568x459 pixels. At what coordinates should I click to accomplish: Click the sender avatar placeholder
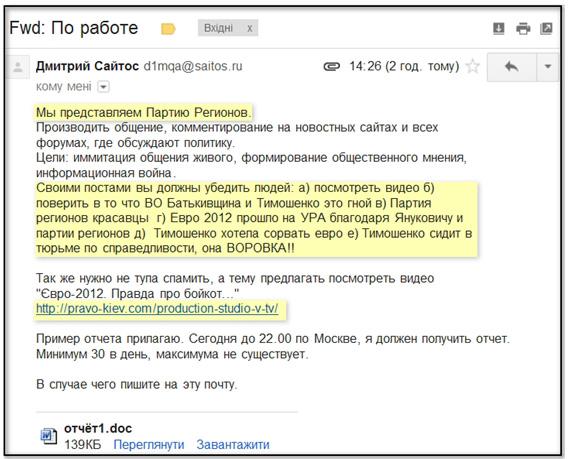[x=18, y=67]
